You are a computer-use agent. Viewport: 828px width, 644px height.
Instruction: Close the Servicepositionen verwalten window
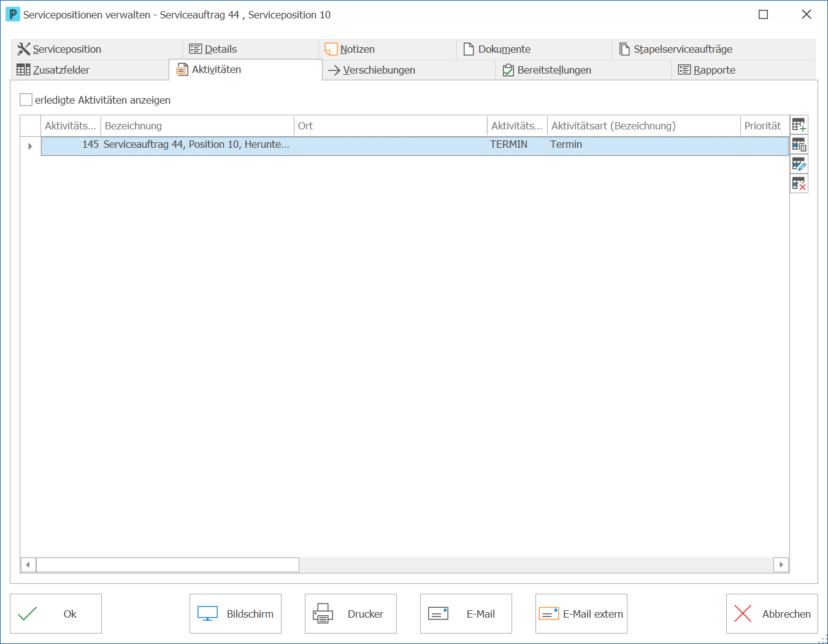pyautogui.click(x=807, y=14)
